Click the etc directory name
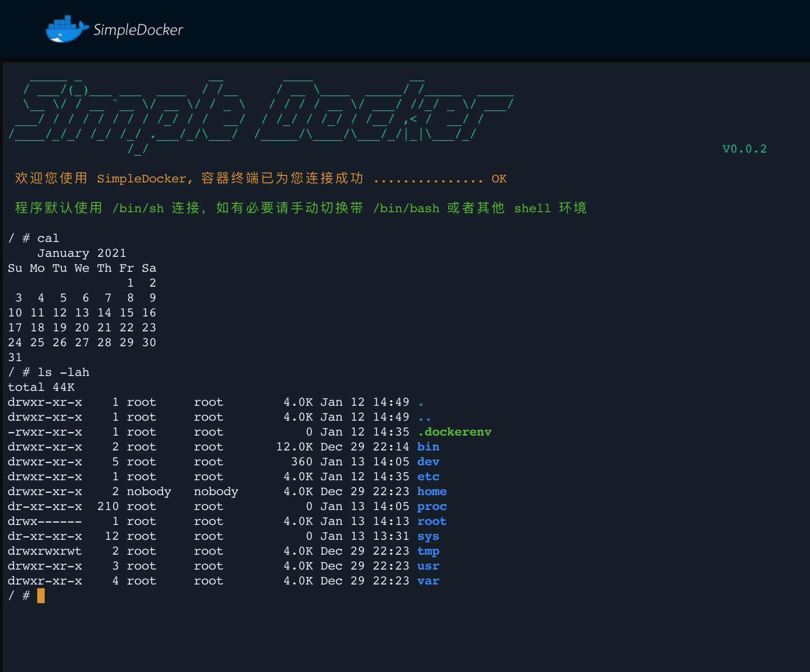 click(x=428, y=477)
